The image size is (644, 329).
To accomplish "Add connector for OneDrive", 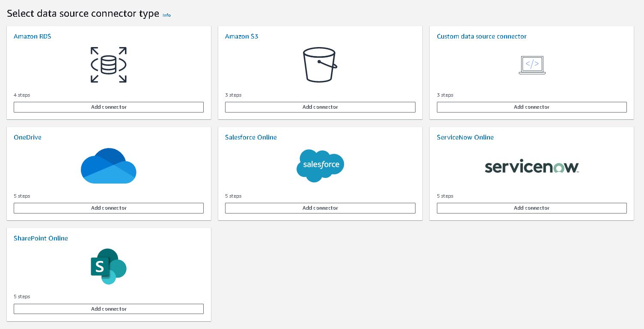I will click(109, 208).
